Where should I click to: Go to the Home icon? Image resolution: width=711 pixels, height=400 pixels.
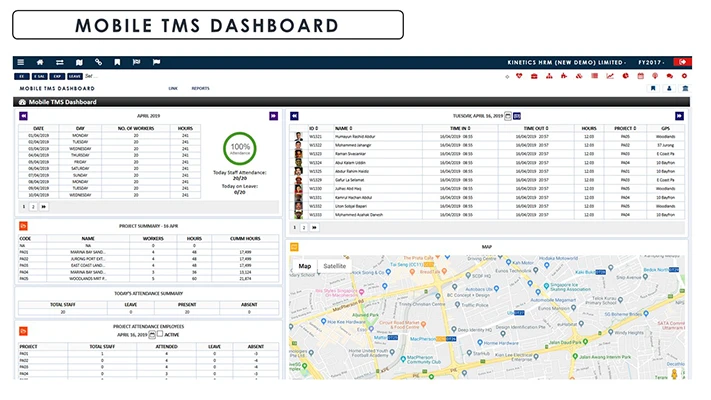pyautogui.click(x=40, y=62)
